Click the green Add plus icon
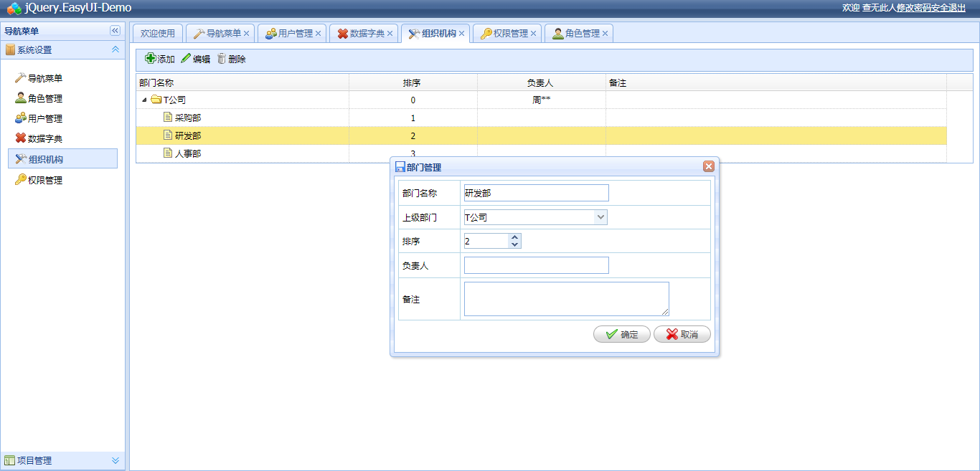Image resolution: width=980 pixels, height=471 pixels. pyautogui.click(x=151, y=59)
